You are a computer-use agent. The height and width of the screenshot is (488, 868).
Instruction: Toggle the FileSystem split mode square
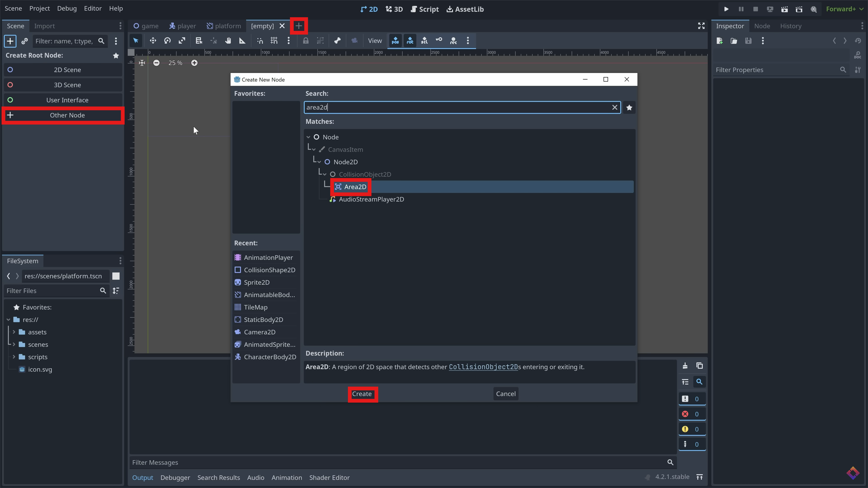click(x=116, y=276)
